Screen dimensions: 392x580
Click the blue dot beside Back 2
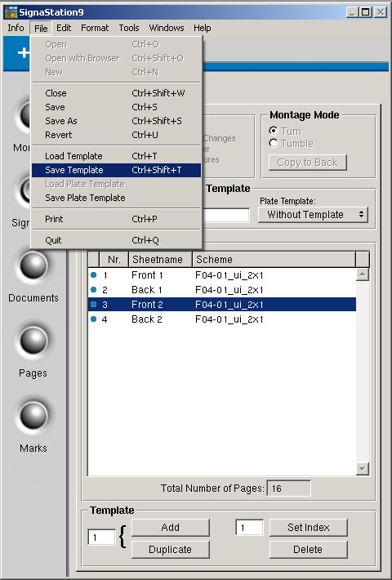click(94, 319)
